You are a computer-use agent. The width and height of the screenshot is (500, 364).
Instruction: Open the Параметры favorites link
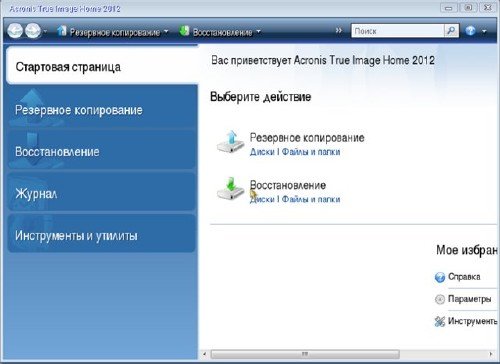pyautogui.click(x=469, y=299)
